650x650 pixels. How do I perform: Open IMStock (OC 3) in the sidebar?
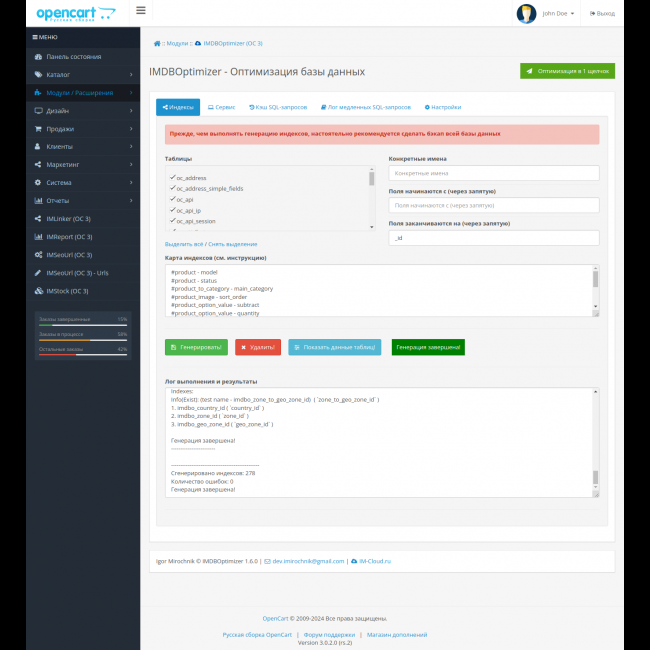tap(67, 291)
